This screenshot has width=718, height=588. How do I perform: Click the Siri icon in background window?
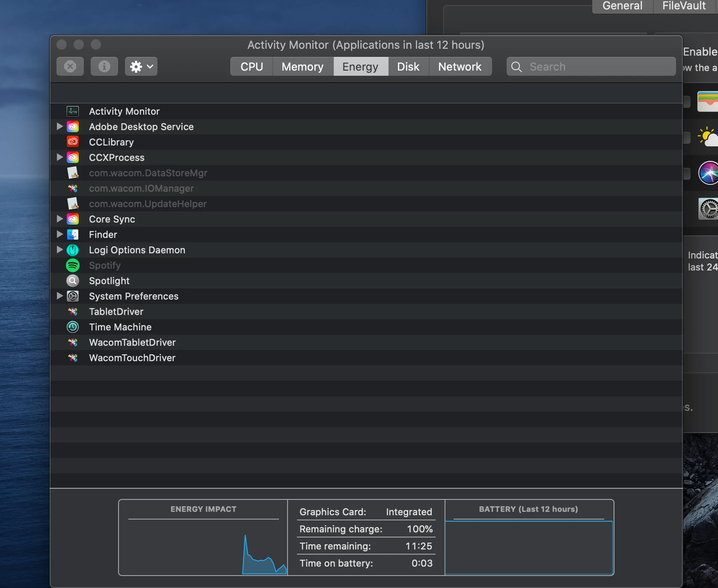709,173
